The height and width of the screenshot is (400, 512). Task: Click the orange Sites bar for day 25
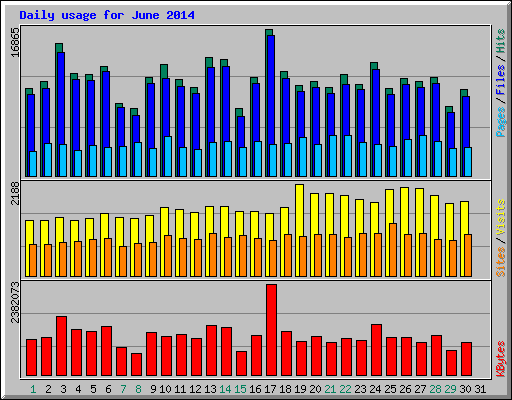pyautogui.click(x=393, y=250)
